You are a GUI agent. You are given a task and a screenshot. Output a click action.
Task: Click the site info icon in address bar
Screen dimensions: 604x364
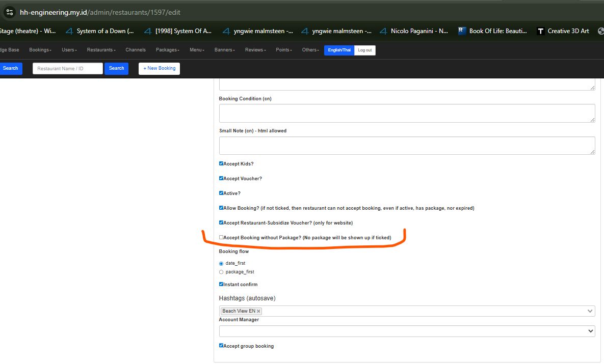click(x=10, y=12)
